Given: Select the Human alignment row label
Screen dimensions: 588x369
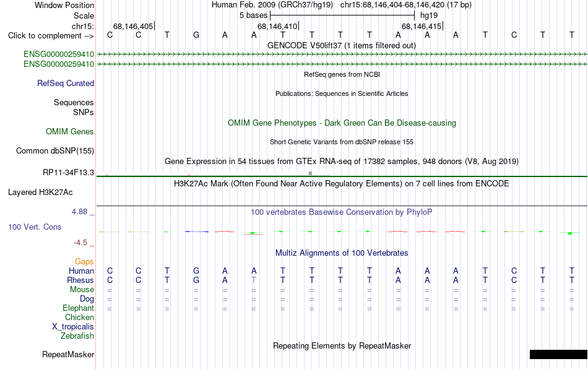Looking at the screenshot, I should pos(81,271).
